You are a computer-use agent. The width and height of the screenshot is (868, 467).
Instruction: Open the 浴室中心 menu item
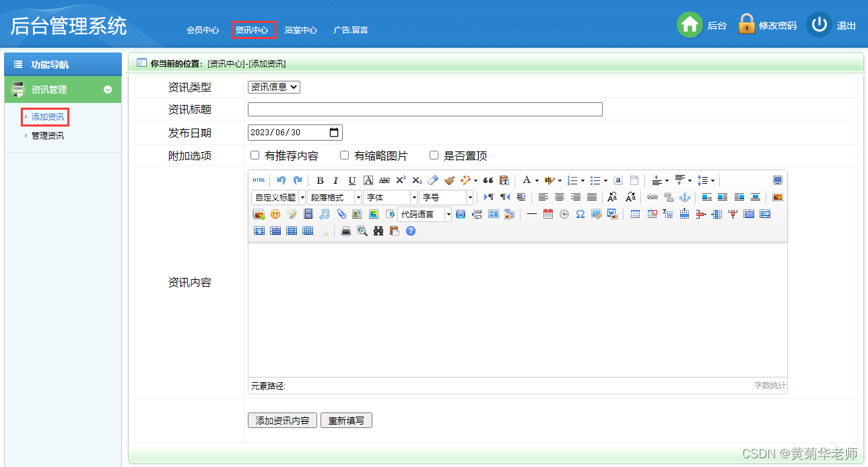point(301,30)
